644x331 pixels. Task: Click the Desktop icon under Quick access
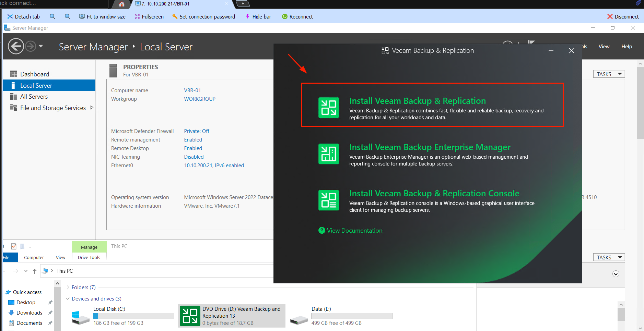[11, 303]
